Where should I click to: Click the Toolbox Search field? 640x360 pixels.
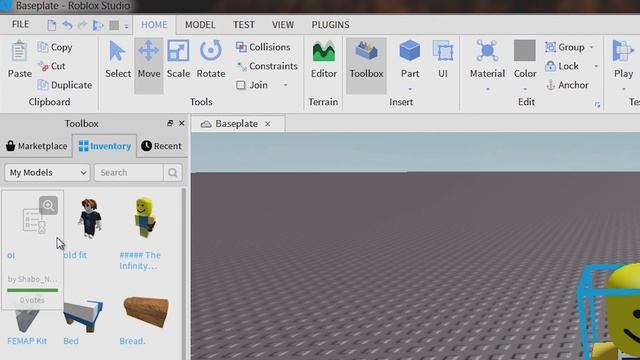(129, 173)
